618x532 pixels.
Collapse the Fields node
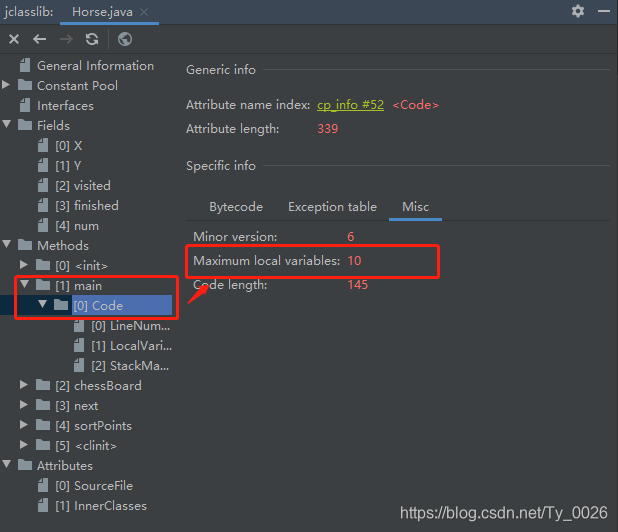[6, 125]
